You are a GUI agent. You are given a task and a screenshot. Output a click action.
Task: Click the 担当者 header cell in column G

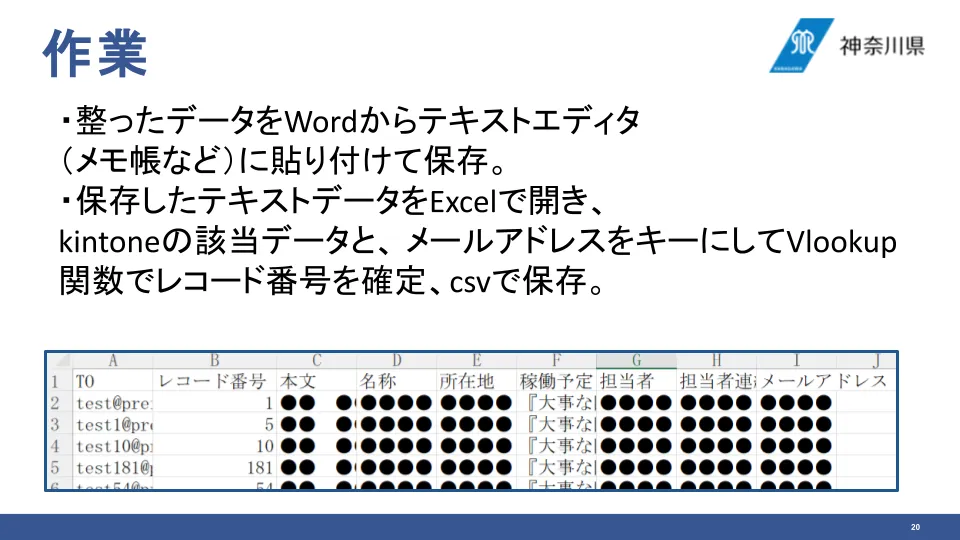[x=636, y=381]
